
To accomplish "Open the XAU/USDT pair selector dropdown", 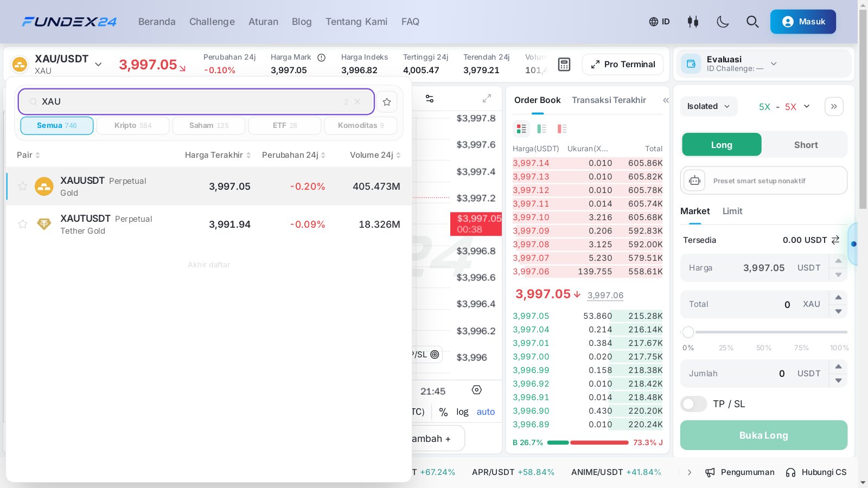I will (x=98, y=64).
